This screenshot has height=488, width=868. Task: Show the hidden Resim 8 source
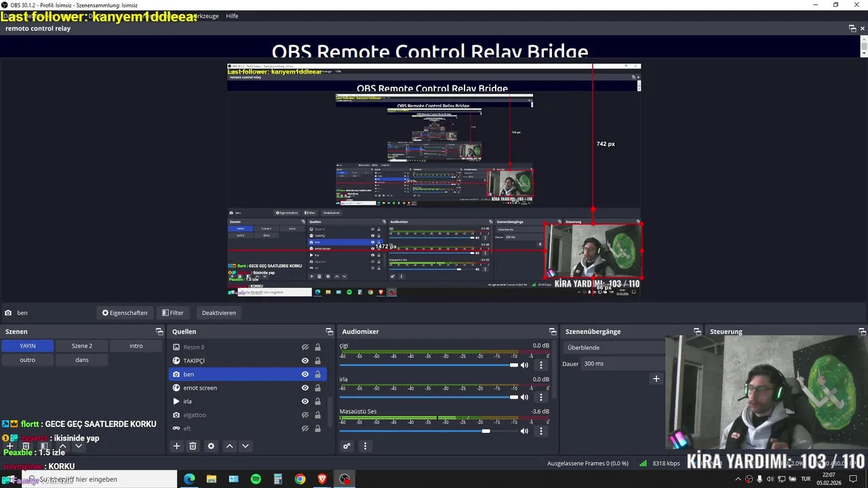coord(305,347)
